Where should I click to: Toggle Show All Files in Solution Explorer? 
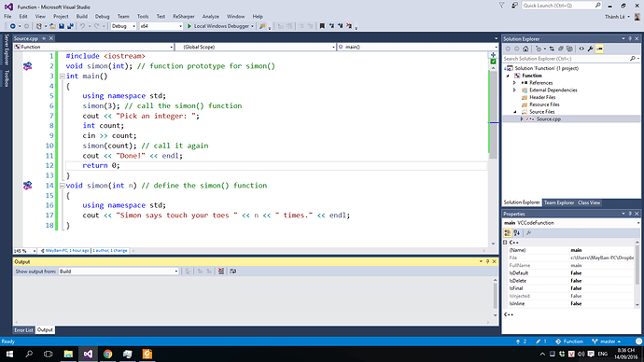coord(569,49)
